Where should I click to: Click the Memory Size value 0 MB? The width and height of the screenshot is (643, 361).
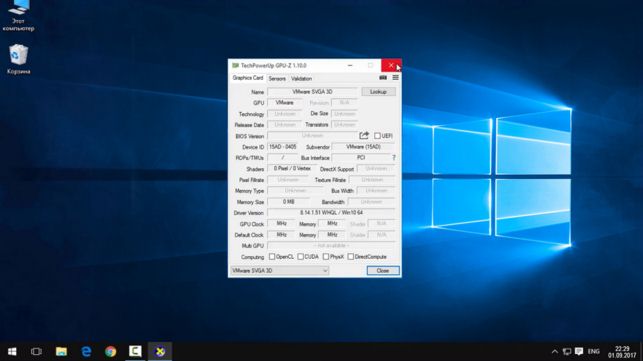[289, 202]
